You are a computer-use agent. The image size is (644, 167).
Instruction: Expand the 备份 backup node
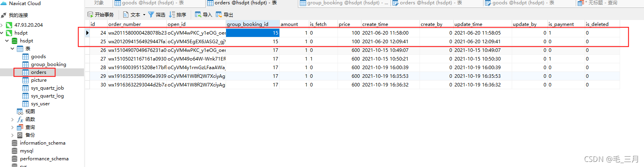(x=13, y=135)
